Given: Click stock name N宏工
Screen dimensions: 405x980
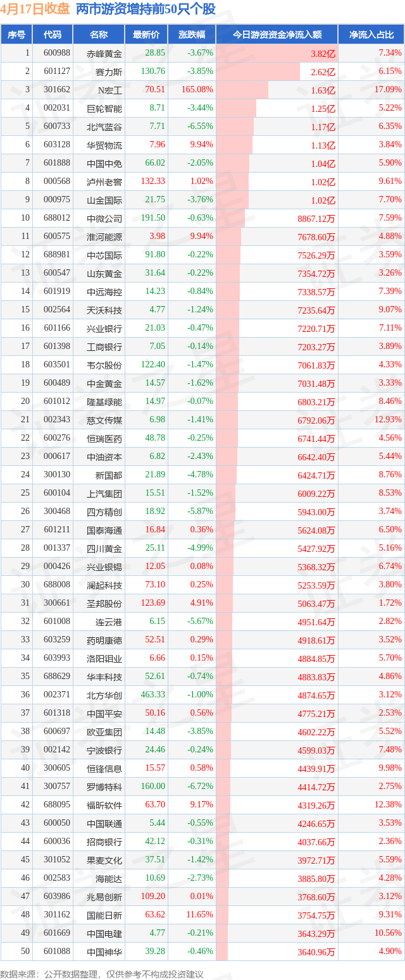Looking at the screenshot, I should pyautogui.click(x=109, y=90).
